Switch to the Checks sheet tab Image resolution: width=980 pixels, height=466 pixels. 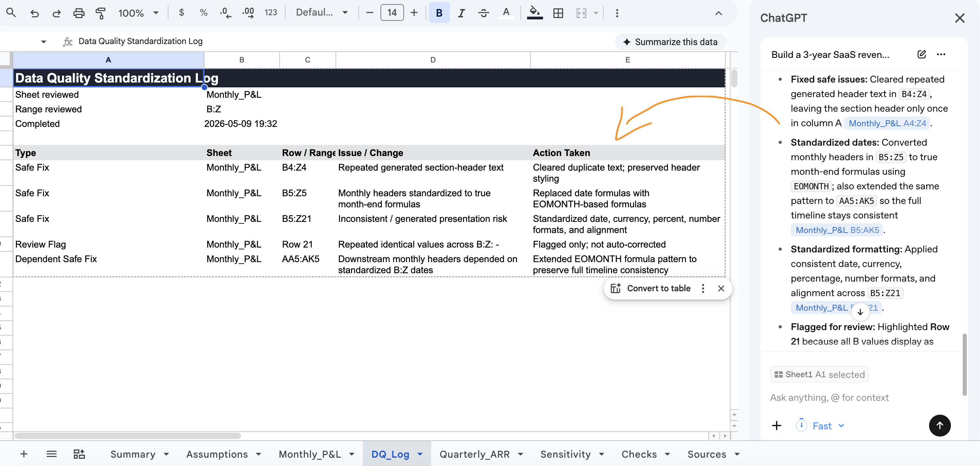point(639,454)
